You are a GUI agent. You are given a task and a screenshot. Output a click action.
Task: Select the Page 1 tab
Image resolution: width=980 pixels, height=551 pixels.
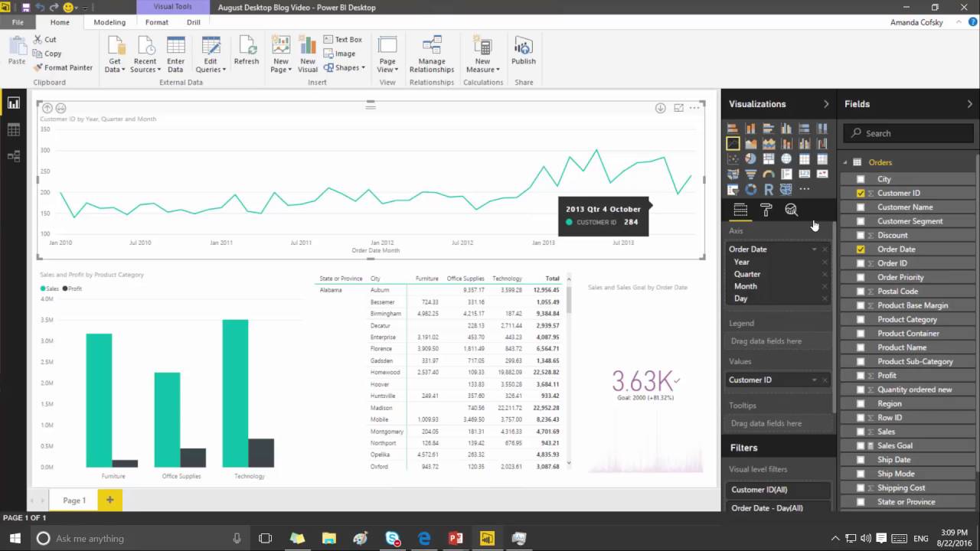tap(74, 500)
